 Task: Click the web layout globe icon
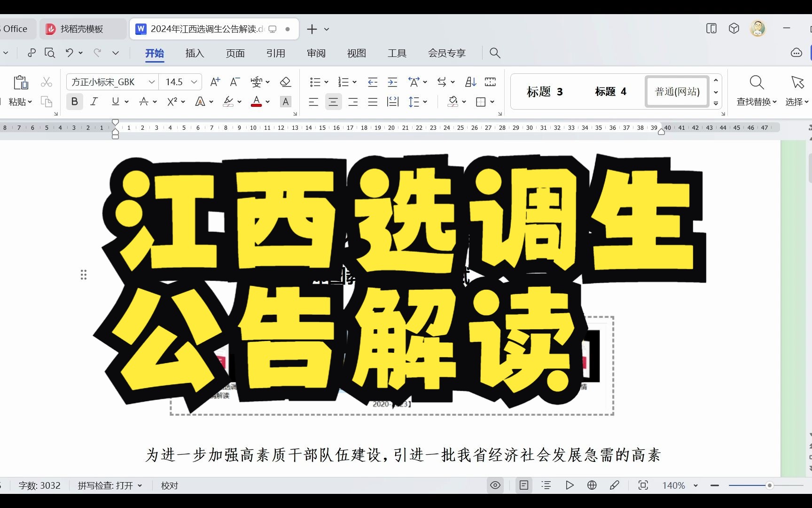[592, 485]
